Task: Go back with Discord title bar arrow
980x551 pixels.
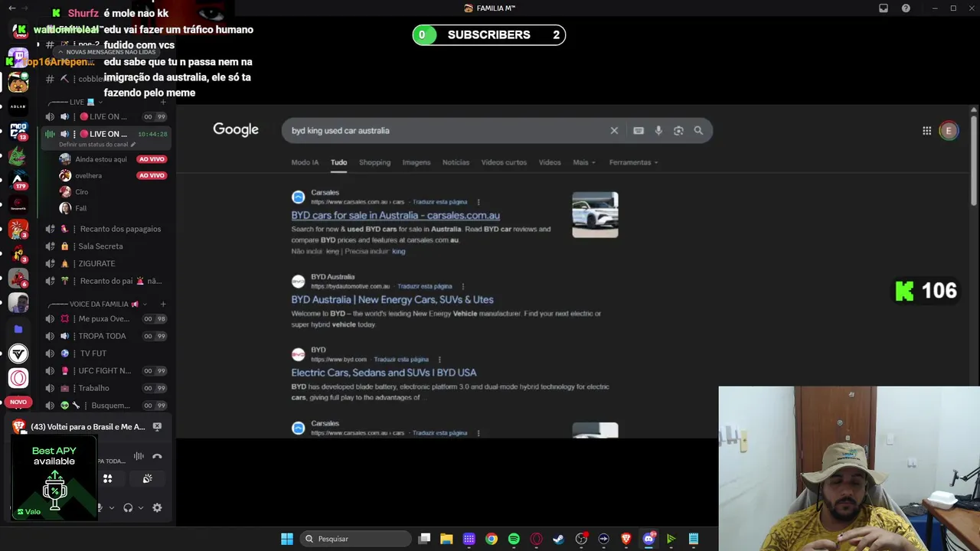Action: click(11, 8)
